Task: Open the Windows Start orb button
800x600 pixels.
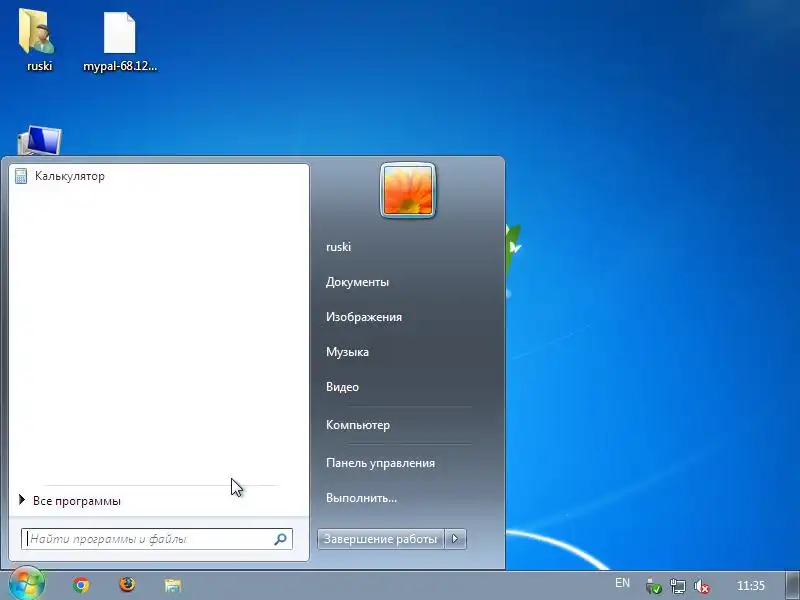Action: click(x=27, y=584)
